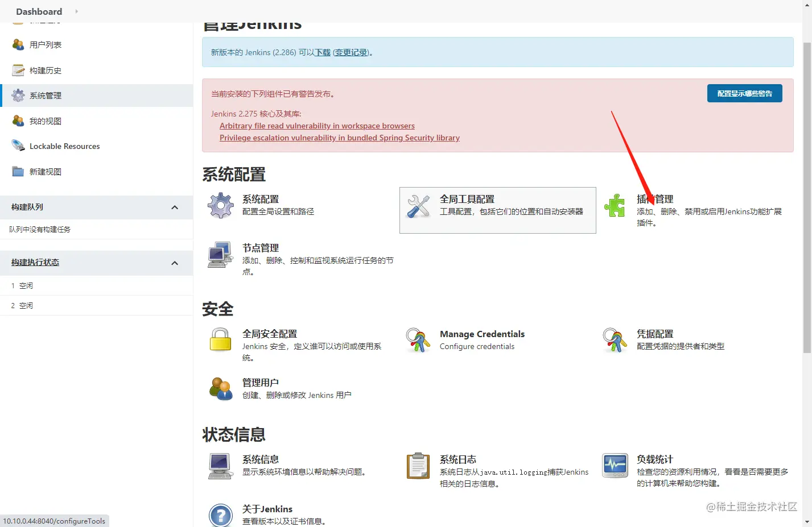812x527 pixels.
Task: Open Lockable Resources sidebar entry
Action: point(65,146)
